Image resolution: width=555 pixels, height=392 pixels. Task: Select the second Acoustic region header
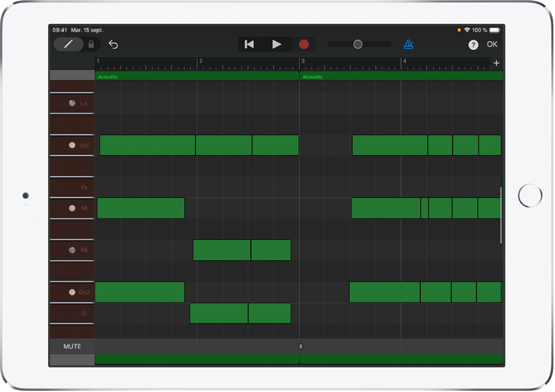[x=401, y=76]
